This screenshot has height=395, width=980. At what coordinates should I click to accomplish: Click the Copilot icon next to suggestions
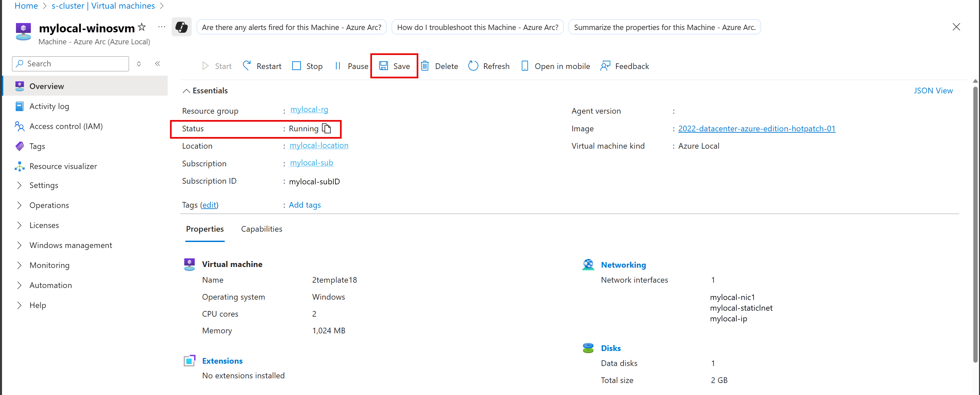(x=181, y=27)
